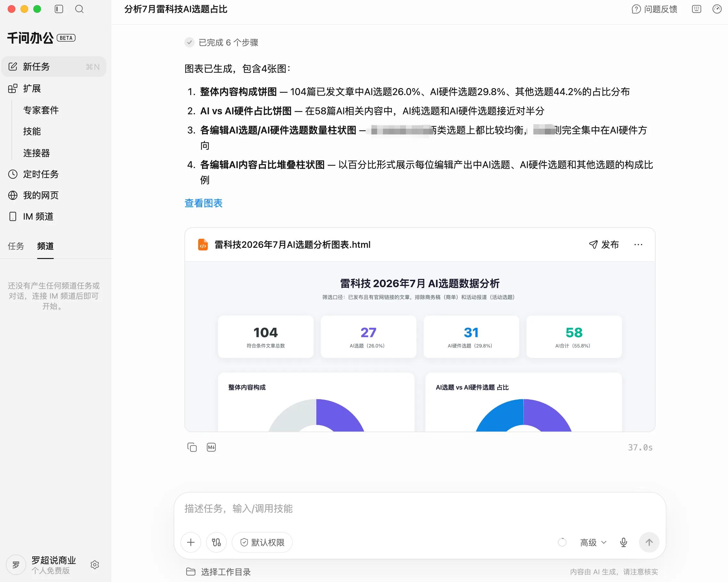Click 问题反馈 feedback button
728x582 pixels.
click(x=654, y=9)
